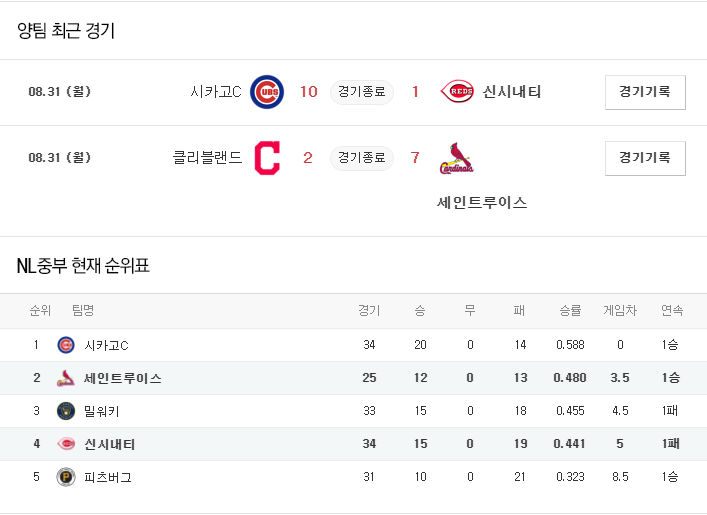Viewport: 707px width, 515px height.
Task: Open 세인트루이스 team link in standings table
Action: pyautogui.click(x=123, y=378)
